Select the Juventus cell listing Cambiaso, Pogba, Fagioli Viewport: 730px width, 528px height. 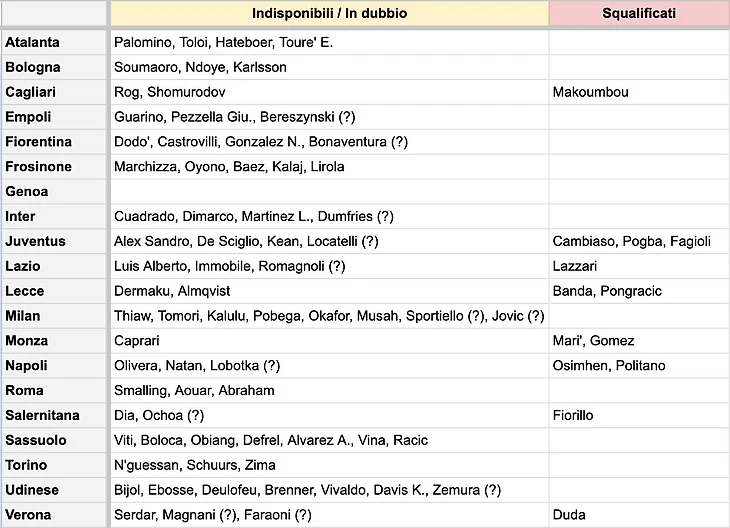coord(639,241)
